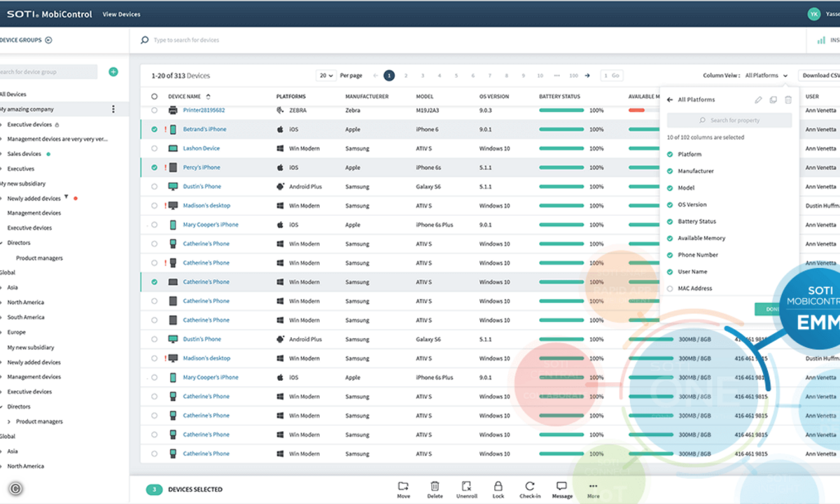Deselect Betrand's iPhone row checkbox

pos(155,129)
